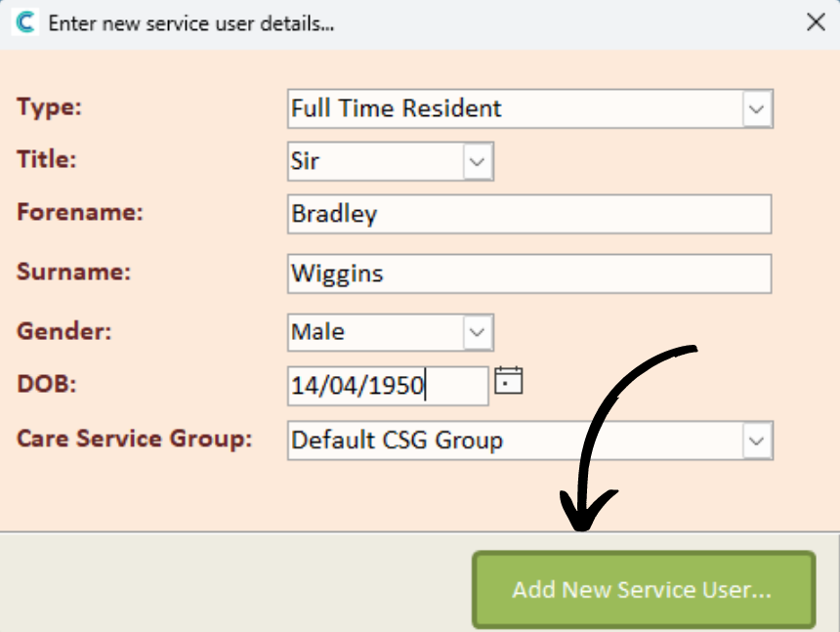The image size is (840, 632).
Task: Expand the Title dropdown arrow
Action: tap(477, 161)
